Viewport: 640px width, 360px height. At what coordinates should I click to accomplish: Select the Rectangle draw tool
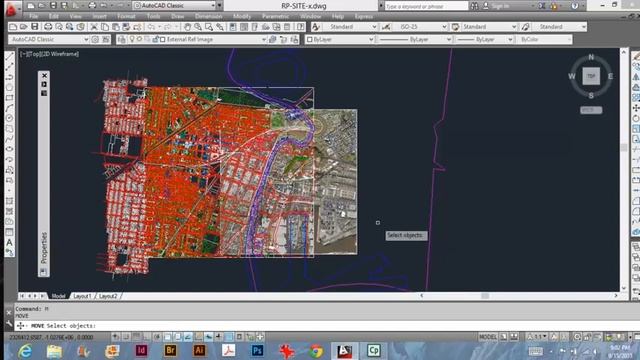9,98
